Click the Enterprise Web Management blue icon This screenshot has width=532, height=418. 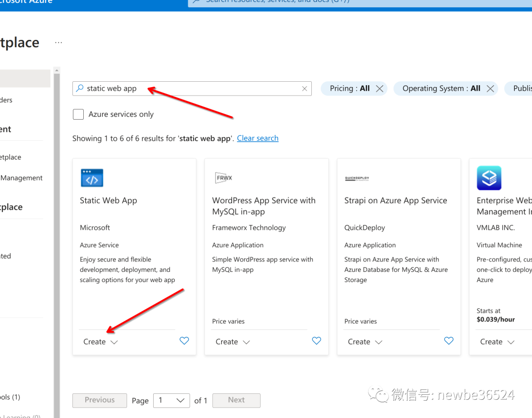489,178
